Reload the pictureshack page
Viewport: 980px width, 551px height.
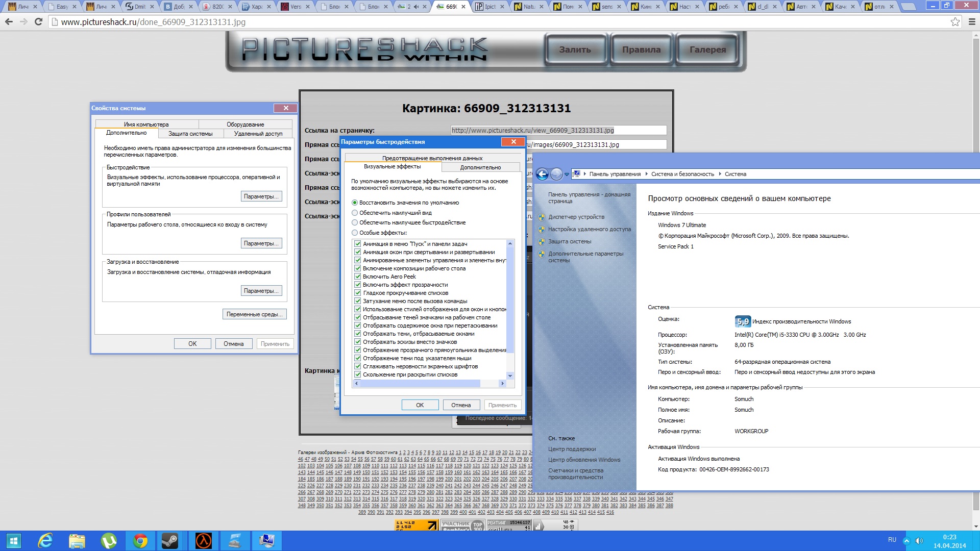(38, 22)
